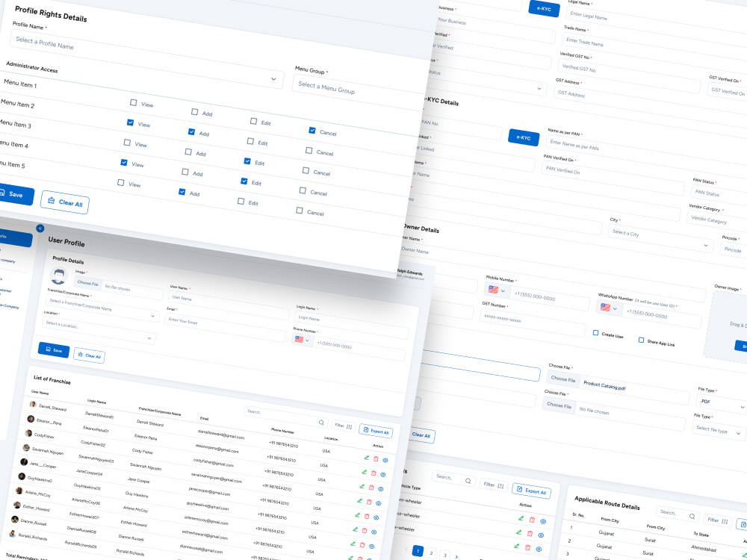The image size is (747, 560).
Task: Click the view eye icon in first vehicle type row
Action: pyautogui.click(x=543, y=521)
